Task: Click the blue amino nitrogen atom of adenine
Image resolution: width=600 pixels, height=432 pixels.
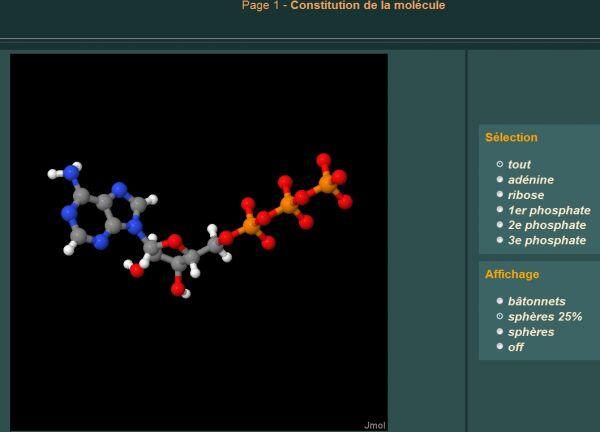Action: [x=71, y=173]
